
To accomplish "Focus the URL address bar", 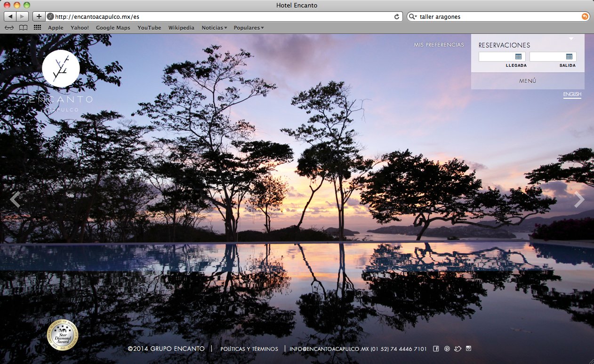I will [x=224, y=16].
